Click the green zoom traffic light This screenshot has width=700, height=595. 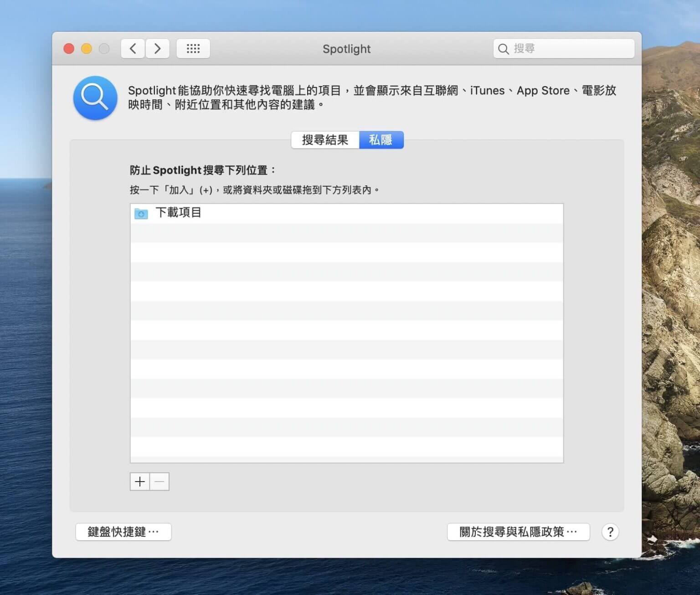pyautogui.click(x=103, y=48)
